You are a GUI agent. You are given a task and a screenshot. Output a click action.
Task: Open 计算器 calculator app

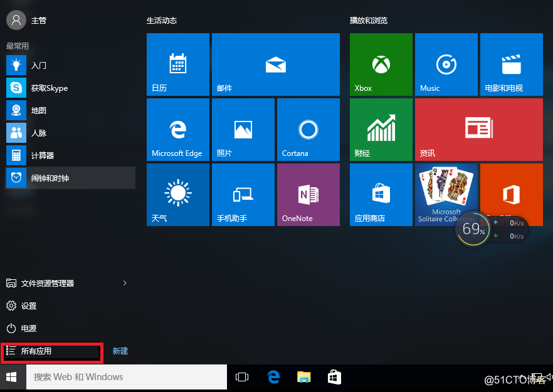[70, 155]
